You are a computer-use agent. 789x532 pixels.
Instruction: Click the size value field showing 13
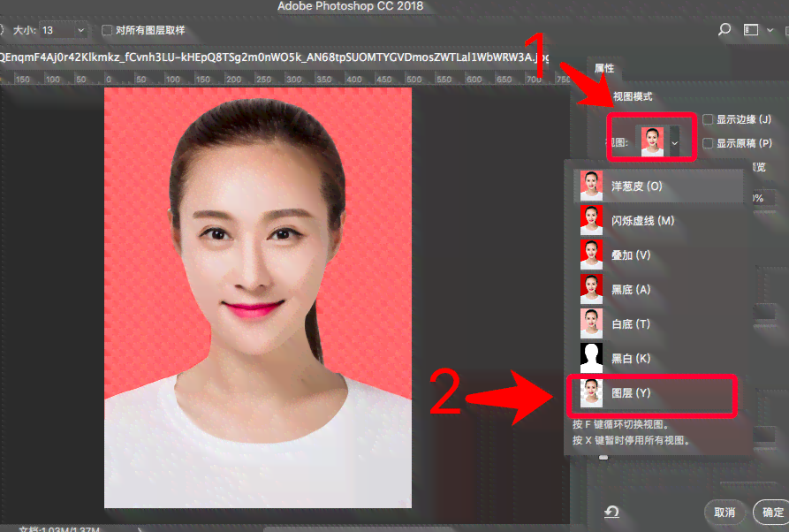click(x=57, y=30)
